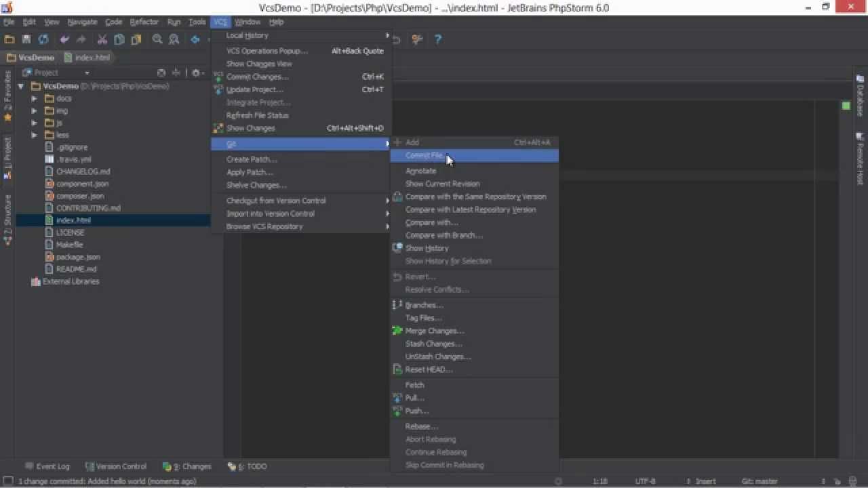Open the Event Log tool window
Viewport: 868px width, 488px height.
47,466
